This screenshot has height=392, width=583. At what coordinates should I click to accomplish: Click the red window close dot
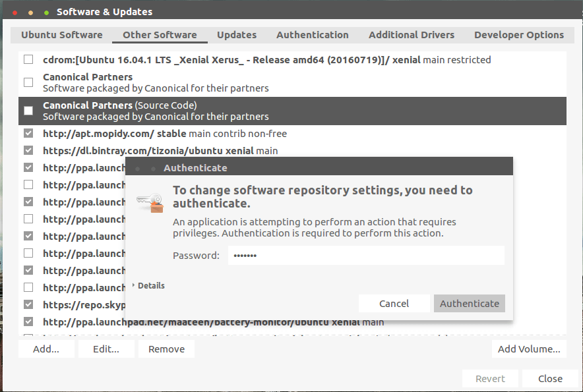point(15,13)
